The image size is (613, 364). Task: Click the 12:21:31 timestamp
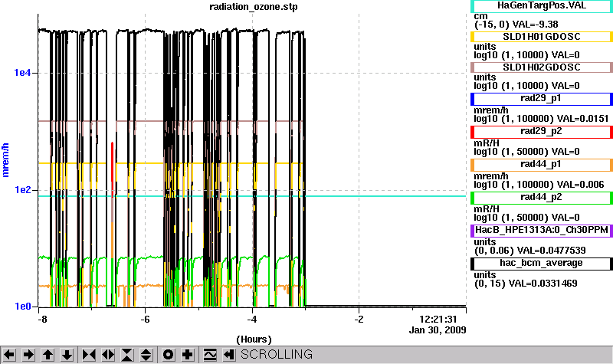pos(438,320)
